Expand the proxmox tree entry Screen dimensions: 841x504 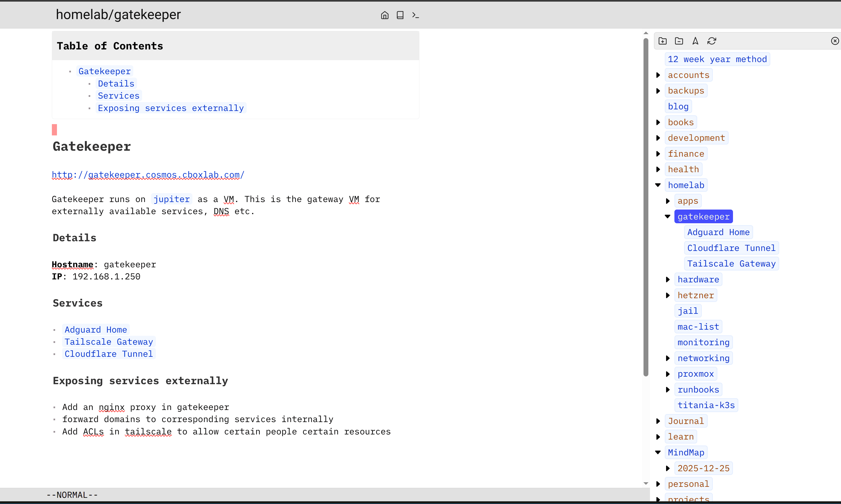[667, 374]
